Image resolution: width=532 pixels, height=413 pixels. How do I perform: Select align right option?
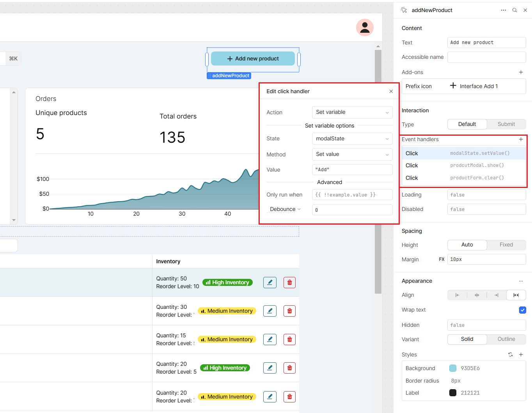497,295
